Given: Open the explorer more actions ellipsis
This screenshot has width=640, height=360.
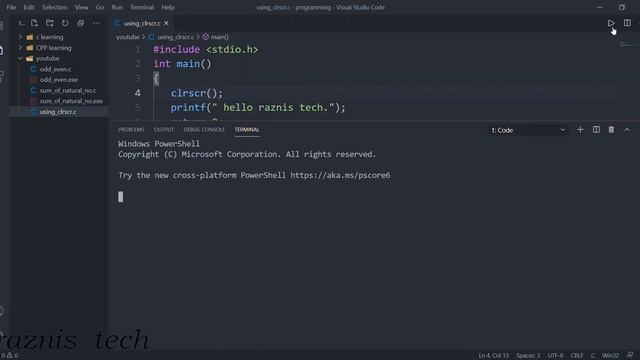Looking at the screenshot, I should click(x=96, y=23).
